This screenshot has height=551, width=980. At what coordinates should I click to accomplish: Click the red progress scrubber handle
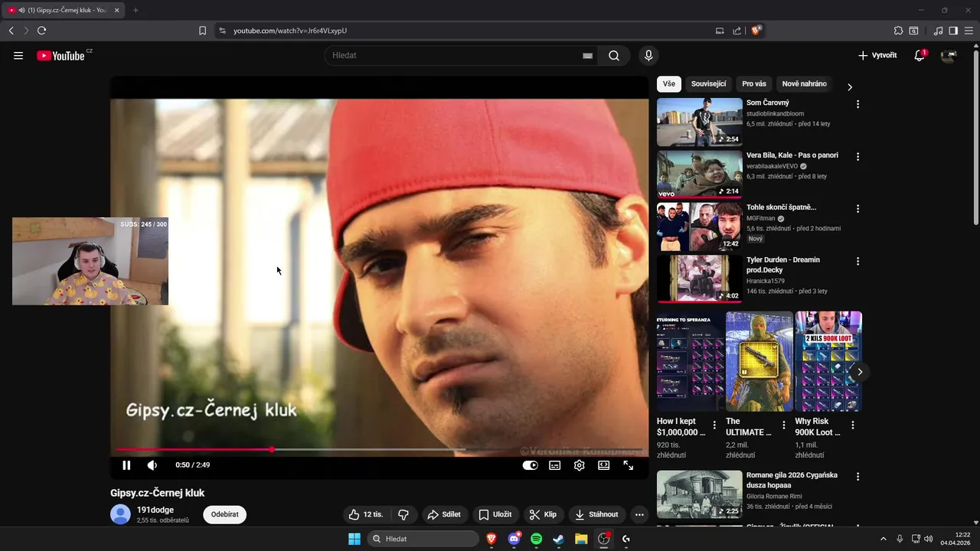tap(272, 449)
